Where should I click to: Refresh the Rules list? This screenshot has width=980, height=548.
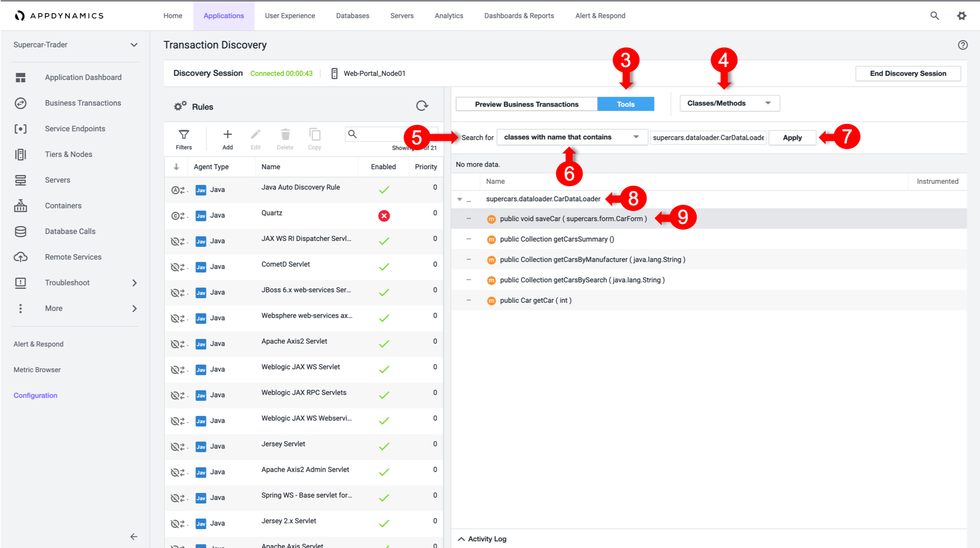pyautogui.click(x=422, y=106)
